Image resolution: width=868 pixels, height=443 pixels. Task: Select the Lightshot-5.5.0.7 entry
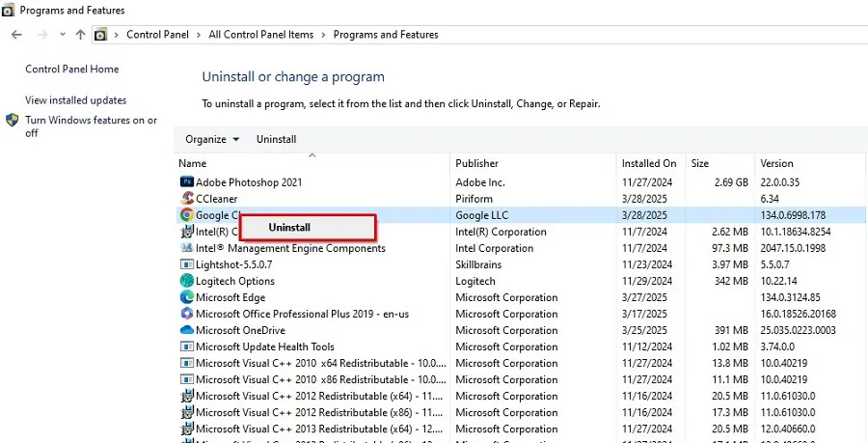point(234,264)
